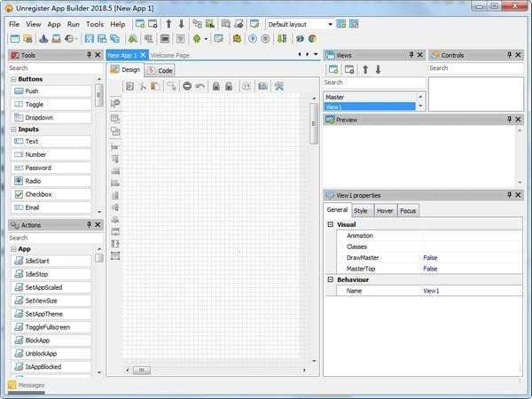Click the scissors cut icon in designer toolbar

pyautogui.click(x=143, y=86)
